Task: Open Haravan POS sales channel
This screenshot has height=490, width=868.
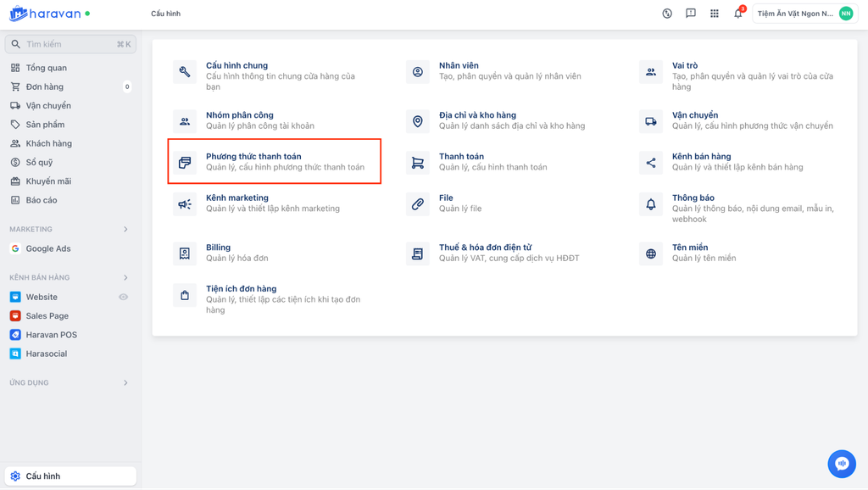Action: [51, 335]
